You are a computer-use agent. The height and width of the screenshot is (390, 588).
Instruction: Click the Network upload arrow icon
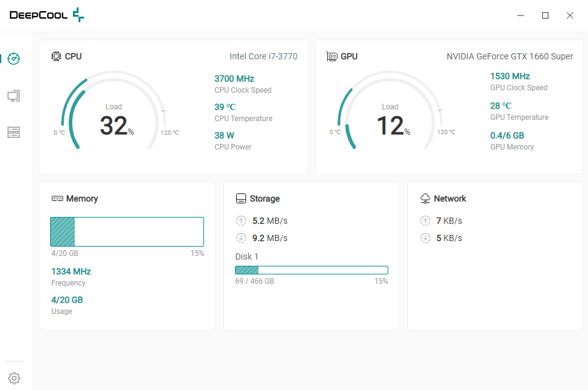[x=425, y=221]
